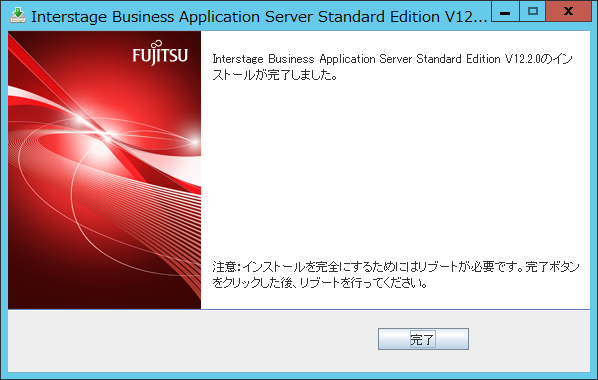Screen dimensions: 598x380
Task: Minimize the Interstage installer window
Action: pos(505,11)
